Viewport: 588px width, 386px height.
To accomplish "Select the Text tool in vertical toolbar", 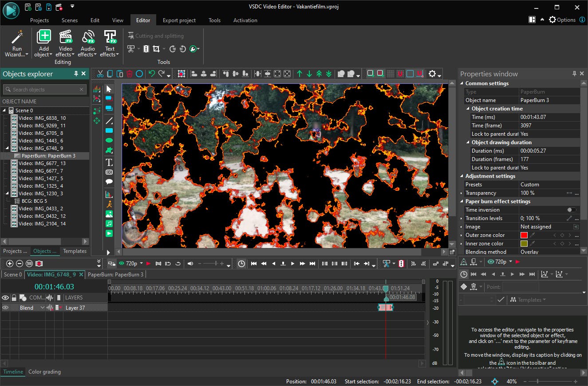I will click(x=109, y=162).
